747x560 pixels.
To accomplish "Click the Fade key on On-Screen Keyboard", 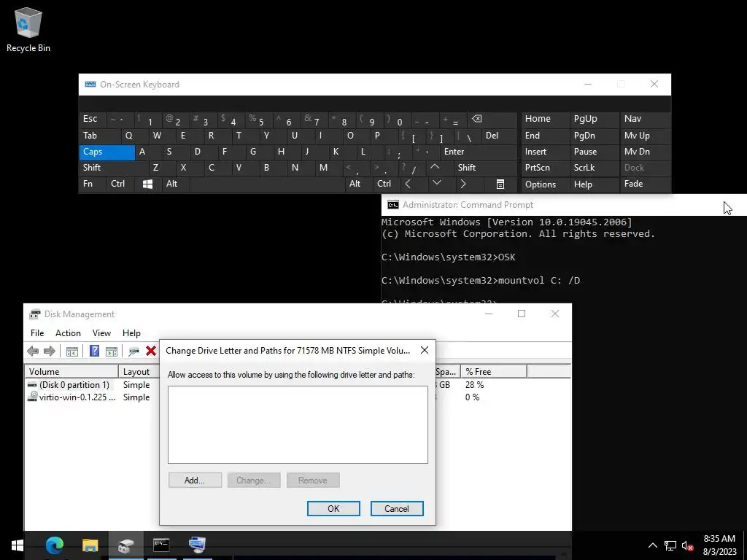I will (x=645, y=184).
